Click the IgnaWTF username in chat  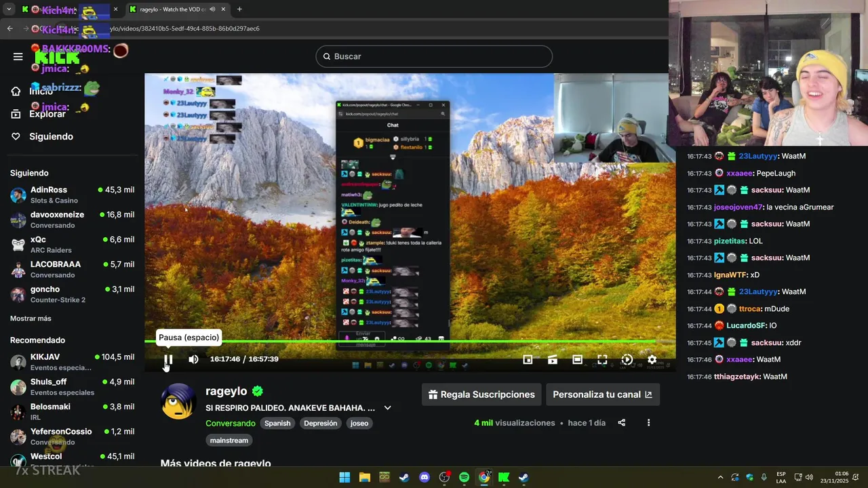click(x=730, y=275)
